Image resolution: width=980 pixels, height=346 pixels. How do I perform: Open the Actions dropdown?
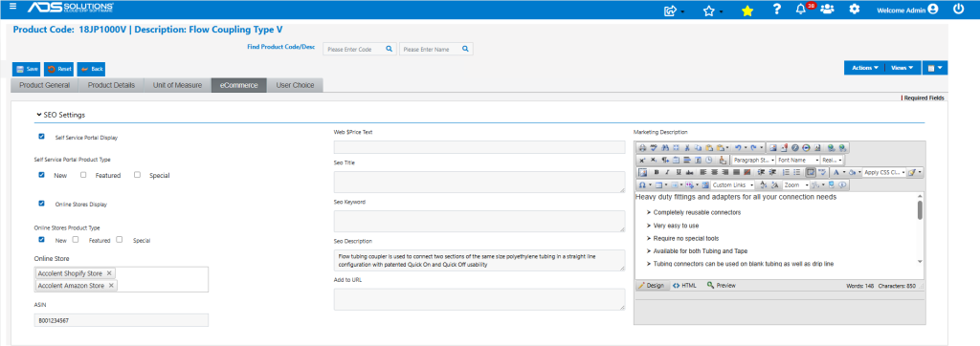pyautogui.click(x=865, y=68)
